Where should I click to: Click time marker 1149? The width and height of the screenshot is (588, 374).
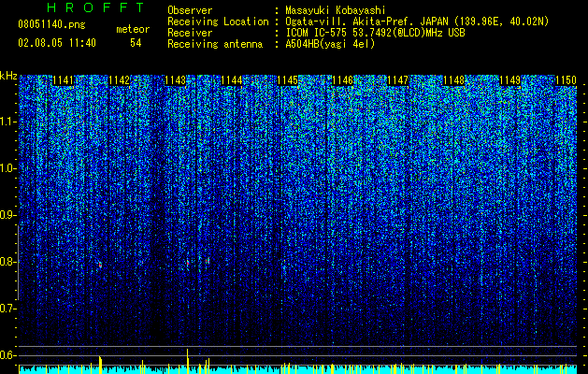tap(510, 80)
